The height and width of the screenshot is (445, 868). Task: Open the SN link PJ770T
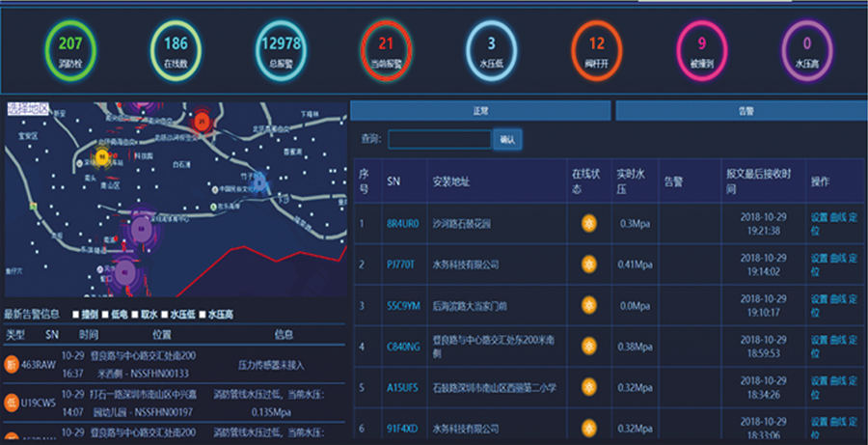point(402,264)
